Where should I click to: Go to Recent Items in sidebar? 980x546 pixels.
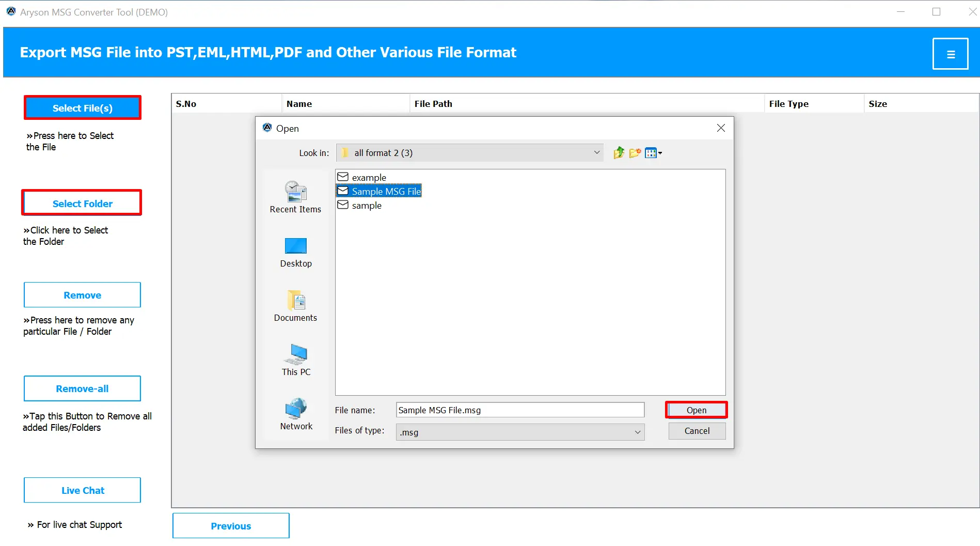point(295,197)
